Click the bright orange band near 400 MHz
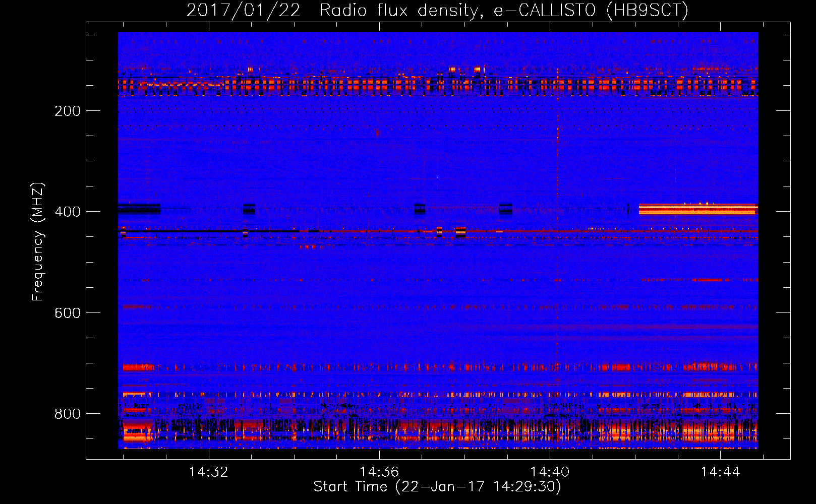 [698, 209]
